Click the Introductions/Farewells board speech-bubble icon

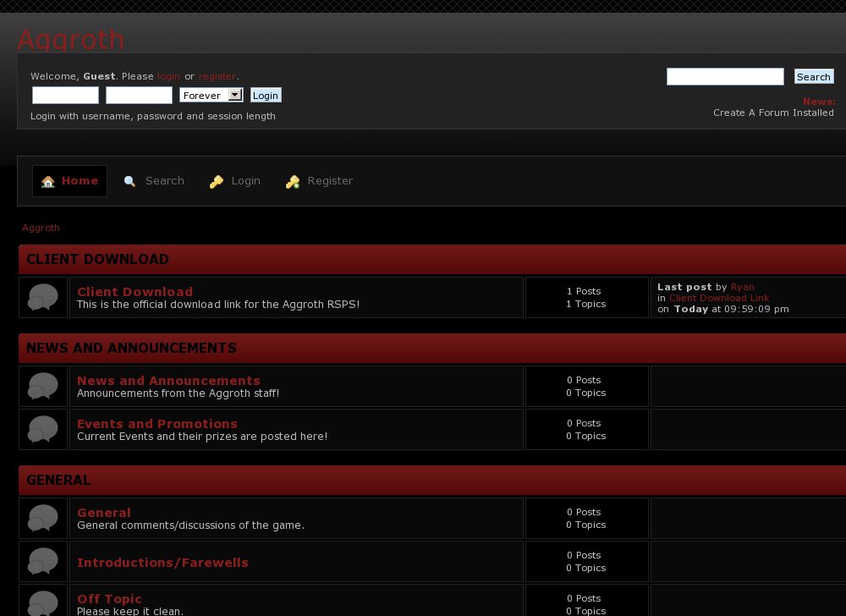point(42,562)
